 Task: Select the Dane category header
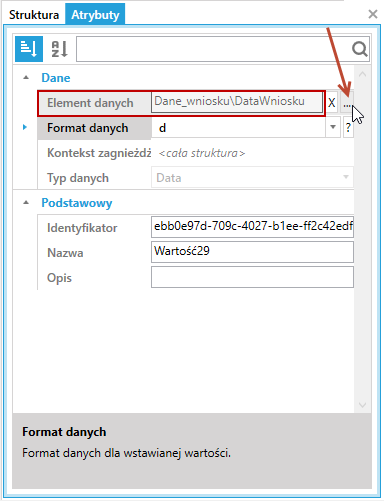click(56, 78)
